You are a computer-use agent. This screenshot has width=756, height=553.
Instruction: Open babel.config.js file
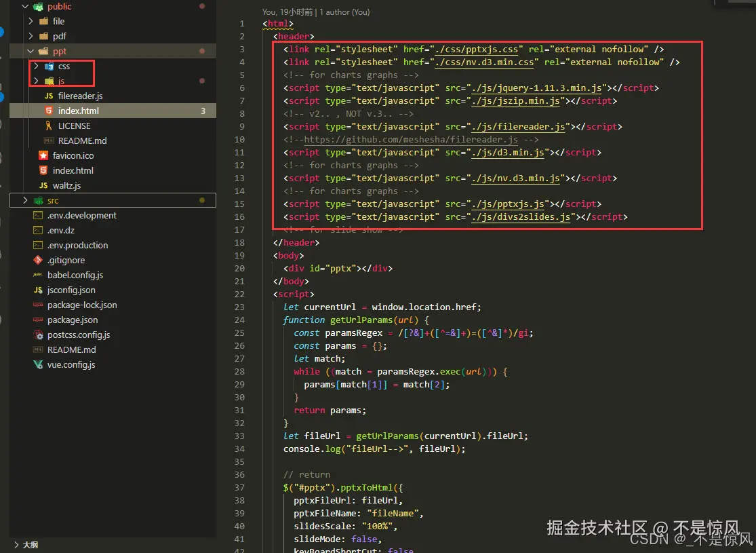(x=75, y=275)
